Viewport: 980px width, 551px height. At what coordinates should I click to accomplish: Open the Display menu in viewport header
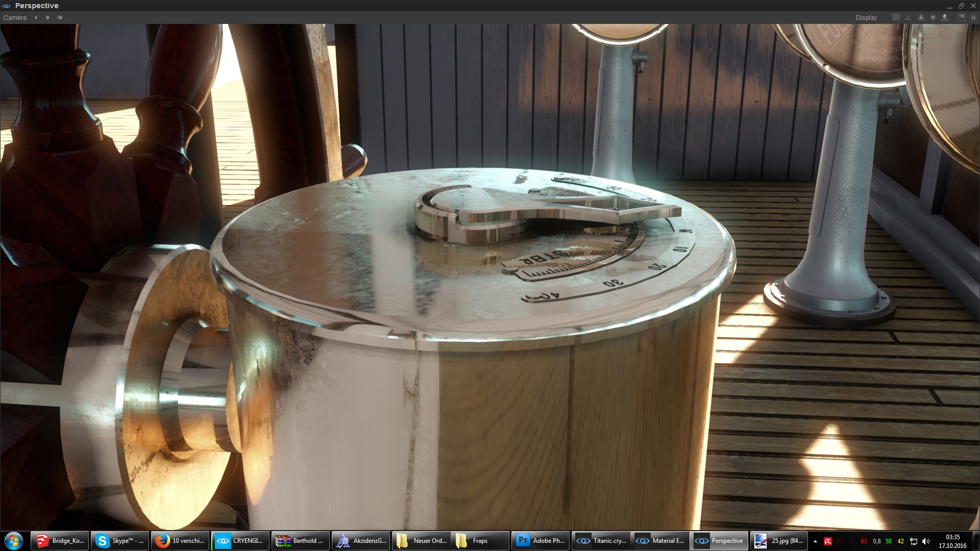coord(866,17)
